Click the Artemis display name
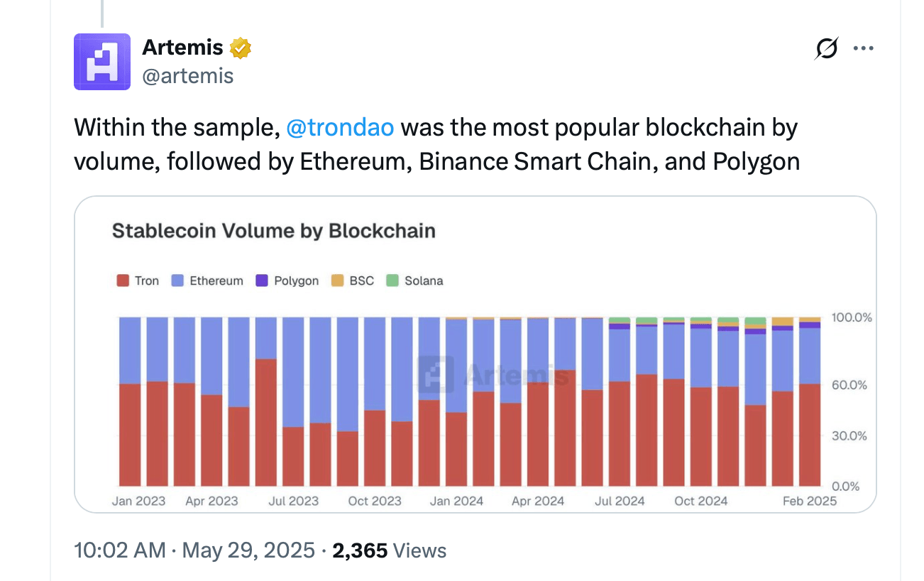This screenshot has width=924, height=581. [182, 48]
